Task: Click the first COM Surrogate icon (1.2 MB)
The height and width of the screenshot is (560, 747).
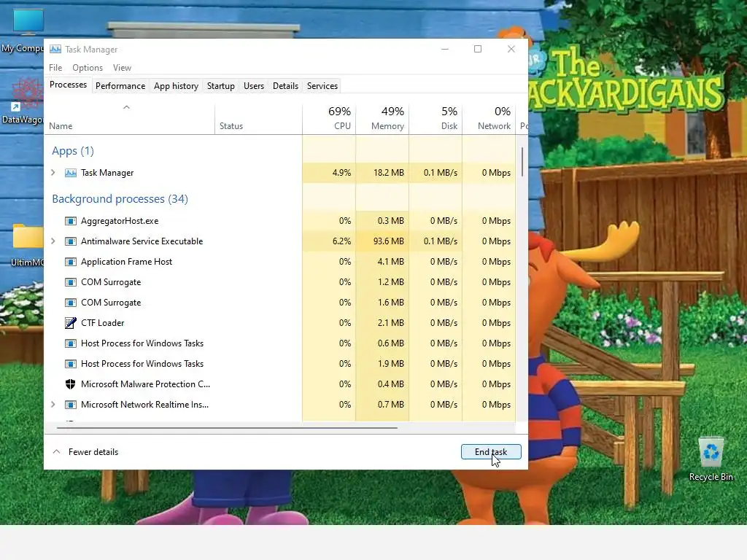Action: [71, 282]
